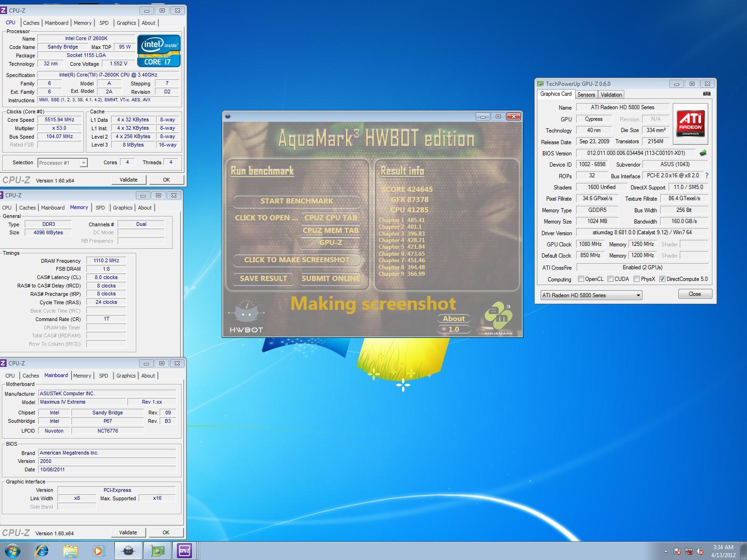Viewport: 747px width, 560px height.
Task: Click SAVE RESULT button
Action: click(263, 279)
